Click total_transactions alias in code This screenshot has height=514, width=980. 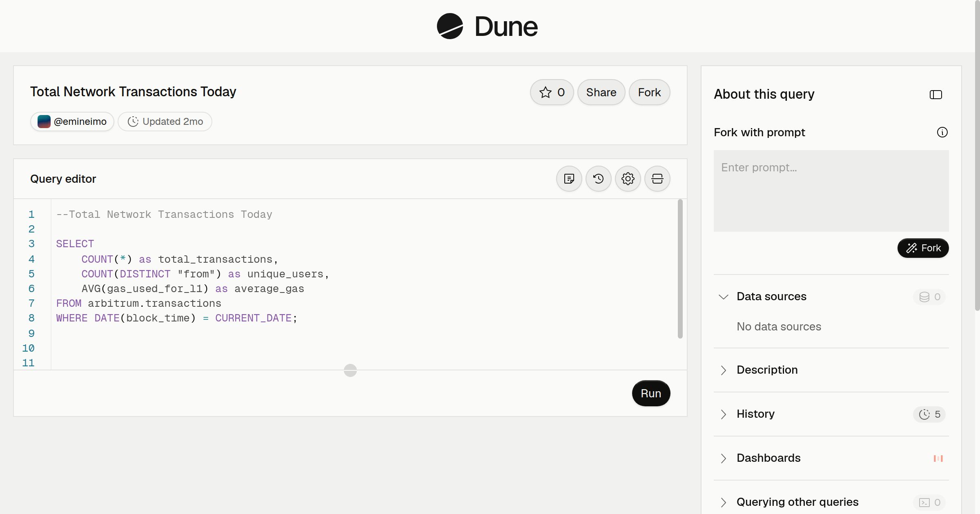coord(215,259)
